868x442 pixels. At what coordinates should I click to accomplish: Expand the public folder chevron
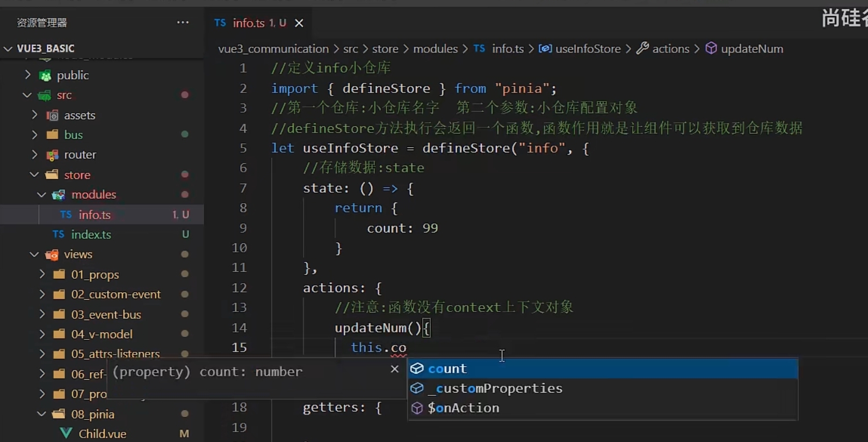point(27,75)
